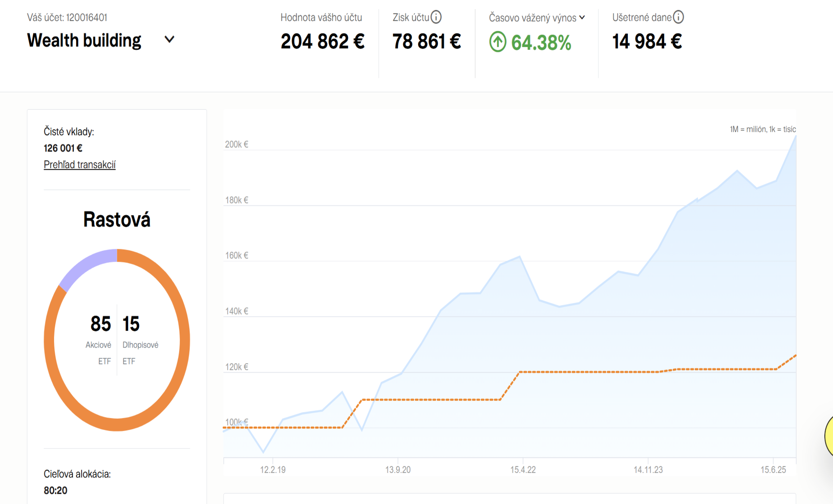Viewport: 833px width, 504px height.
Task: Click the 204 862 € account value
Action: click(x=322, y=41)
